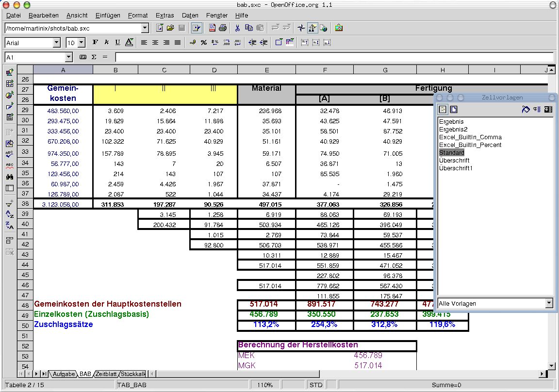Select the Überschrift1 cell style

456,168
